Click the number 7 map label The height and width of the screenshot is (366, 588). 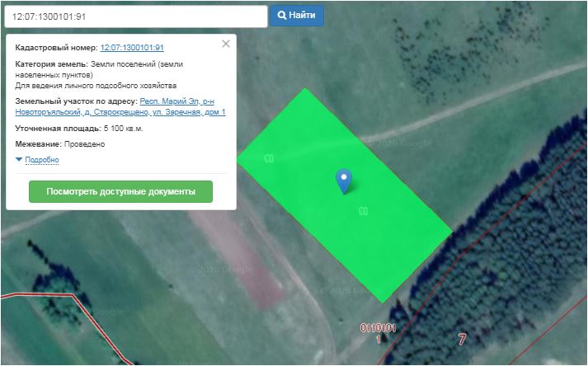point(462,338)
